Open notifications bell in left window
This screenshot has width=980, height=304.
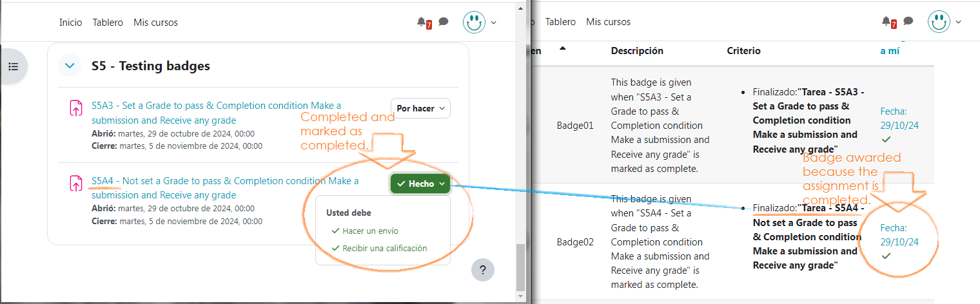(422, 22)
